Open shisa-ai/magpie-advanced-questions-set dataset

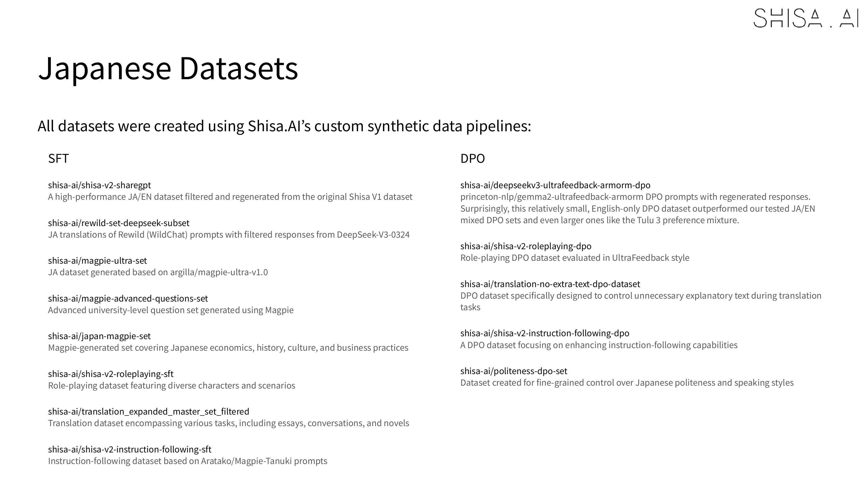[x=128, y=298]
